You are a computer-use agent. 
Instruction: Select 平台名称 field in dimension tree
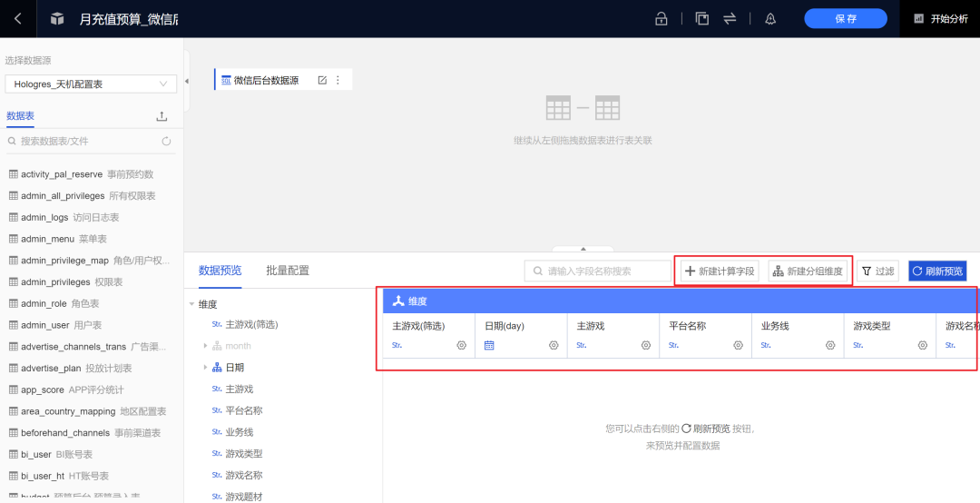tap(244, 410)
